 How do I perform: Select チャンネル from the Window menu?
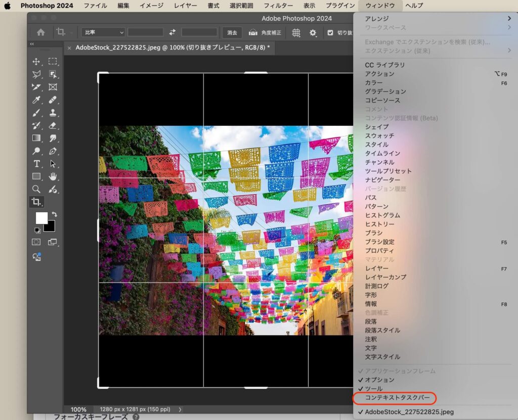(x=379, y=162)
